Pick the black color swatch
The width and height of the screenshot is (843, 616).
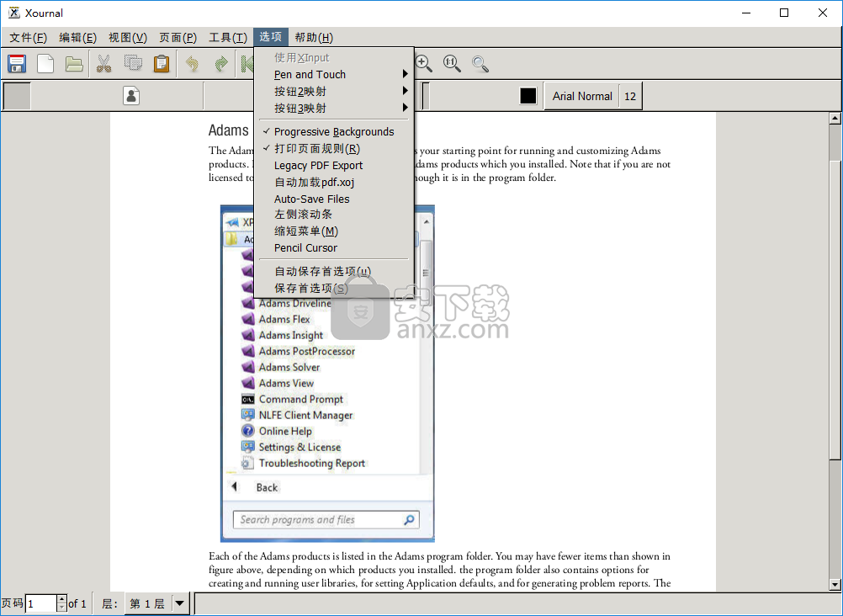coord(528,96)
